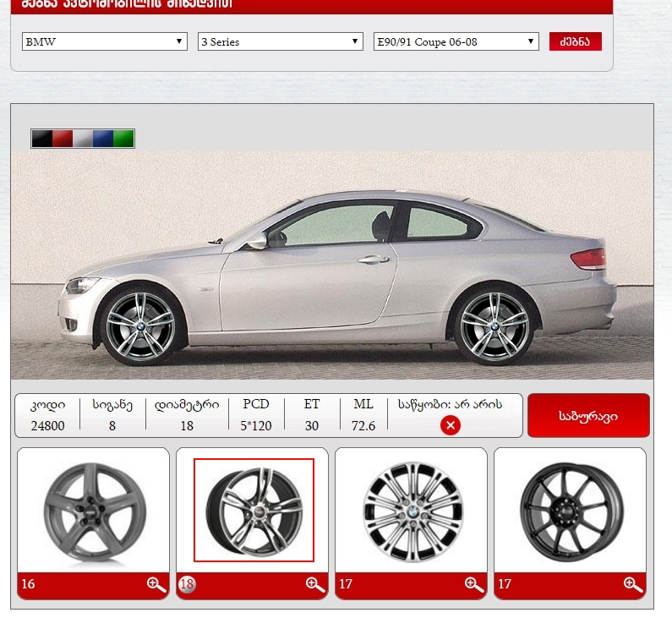Click the 17 label under the black wheel
Viewport: 672px width, 618px height.
coord(505,583)
